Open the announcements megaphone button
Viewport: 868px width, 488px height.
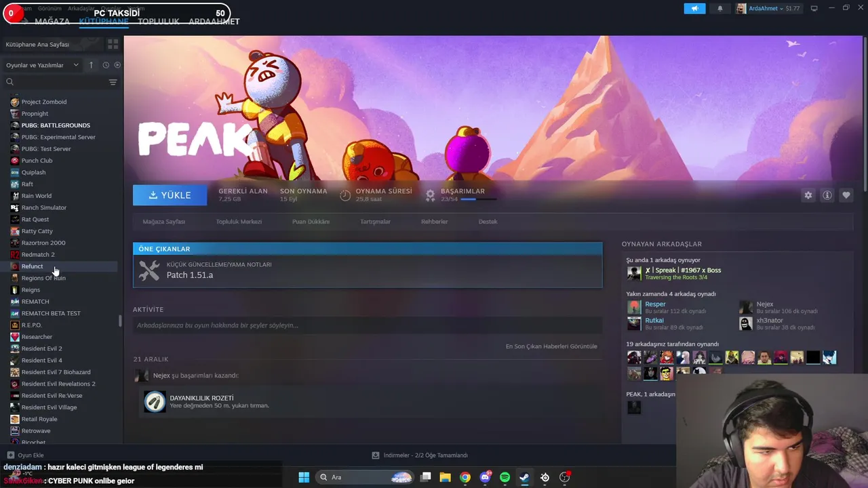[x=694, y=8]
